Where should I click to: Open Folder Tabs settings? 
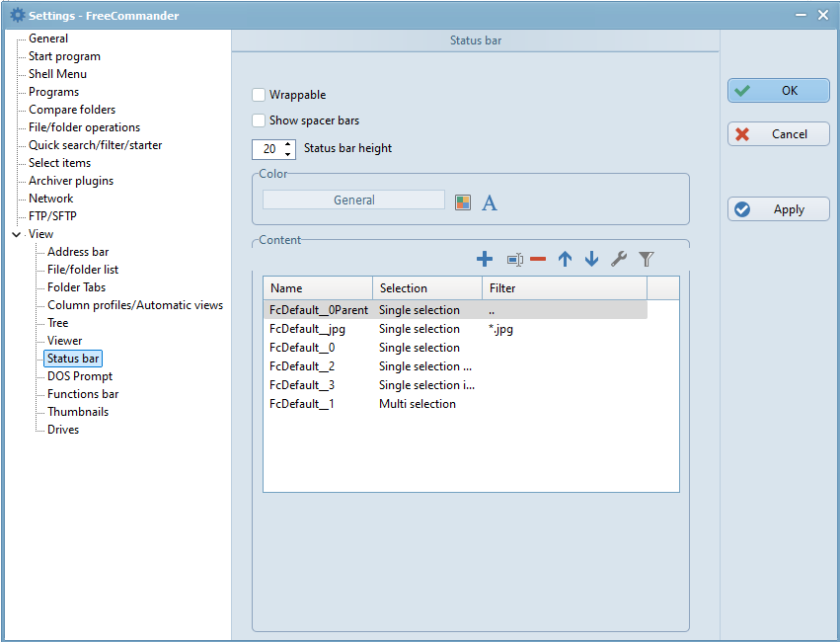[76, 287]
